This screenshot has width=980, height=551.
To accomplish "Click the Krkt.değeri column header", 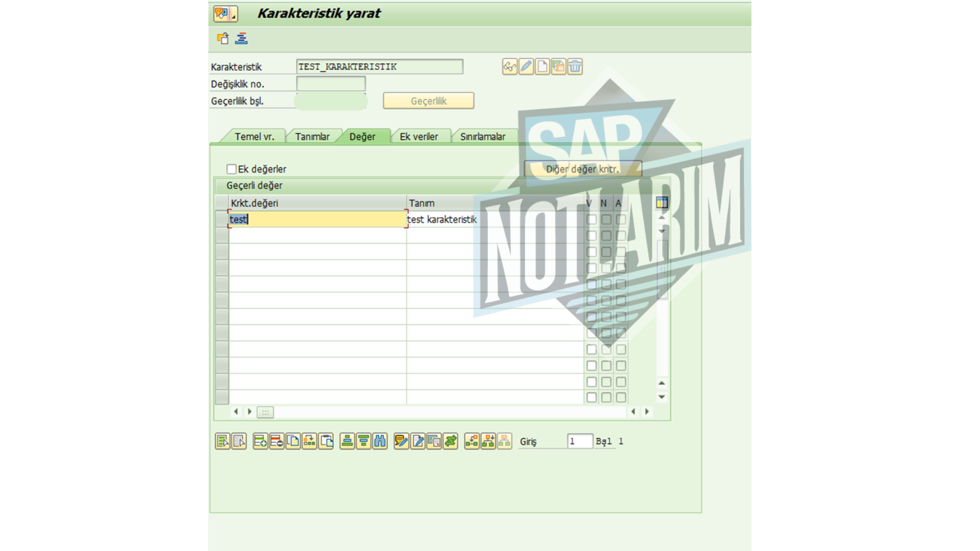I will tap(317, 203).
